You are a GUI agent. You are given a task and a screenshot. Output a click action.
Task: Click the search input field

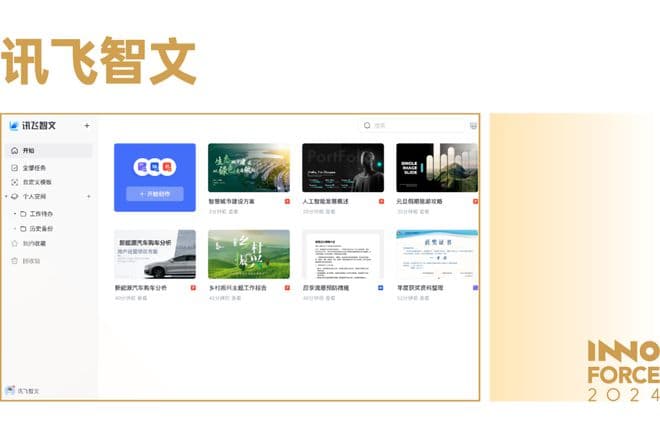[x=415, y=126]
